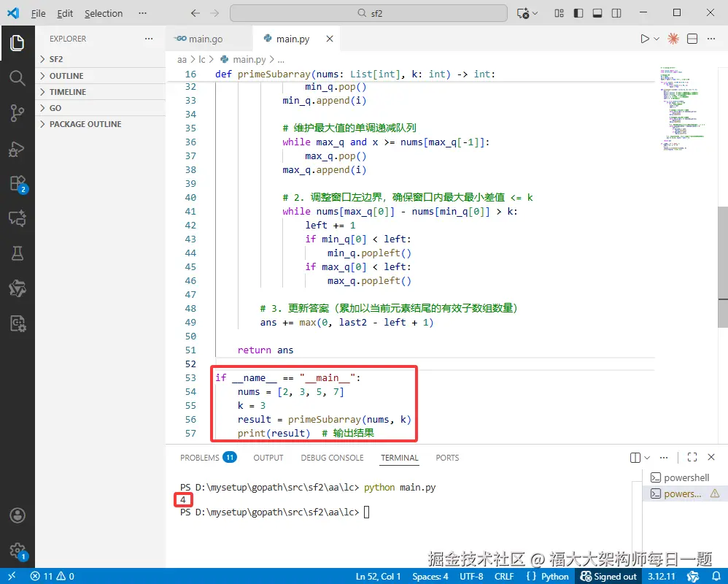Change indentation via Spaces: 4
The width and height of the screenshot is (728, 584).
pos(430,576)
